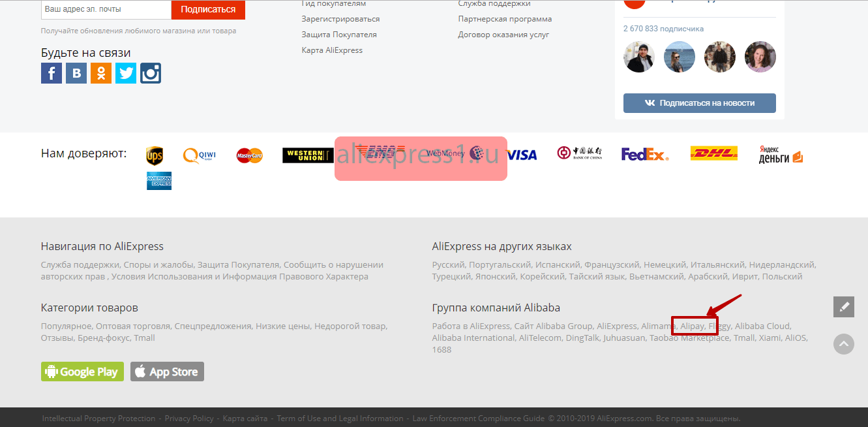This screenshot has height=427, width=868.
Task: Click the Яндекс Деньги logo
Action: click(x=781, y=155)
